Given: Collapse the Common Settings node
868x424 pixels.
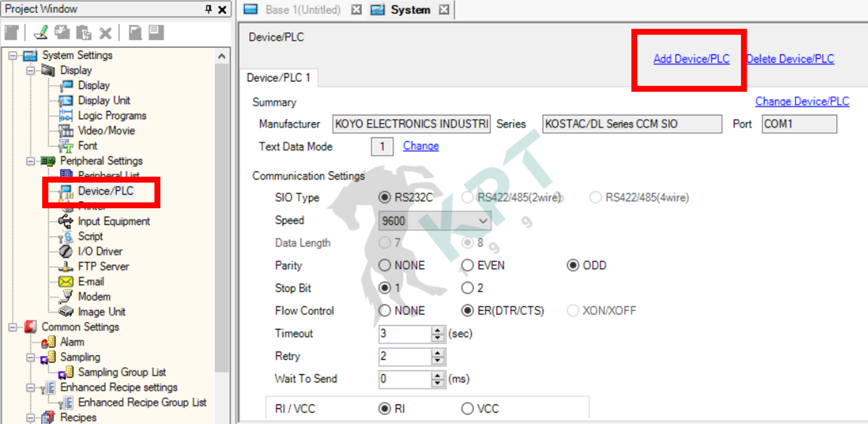Looking at the screenshot, I should coord(12,327).
